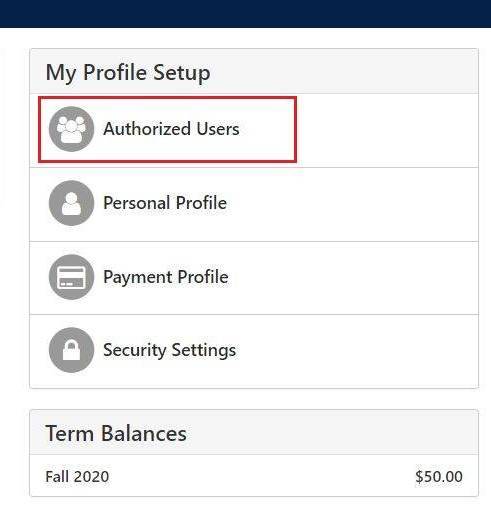Go to Security Settings text link
The height and width of the screenshot is (509, 491).
tap(170, 350)
